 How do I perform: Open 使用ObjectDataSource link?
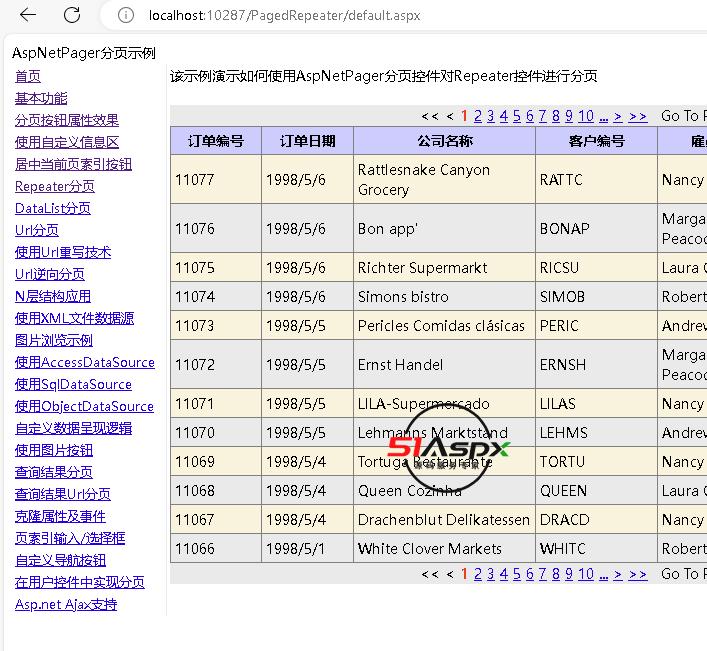point(84,406)
